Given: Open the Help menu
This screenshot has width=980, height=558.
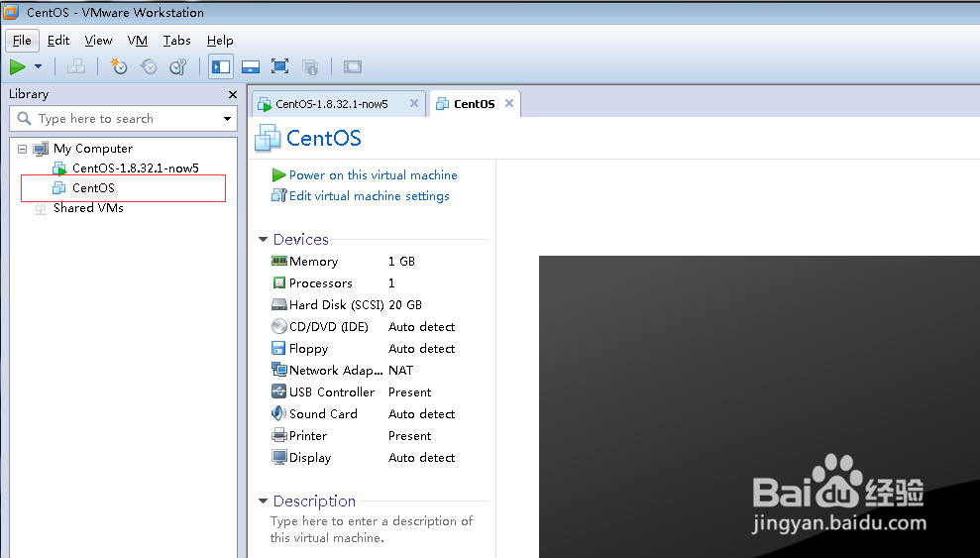Looking at the screenshot, I should [220, 41].
